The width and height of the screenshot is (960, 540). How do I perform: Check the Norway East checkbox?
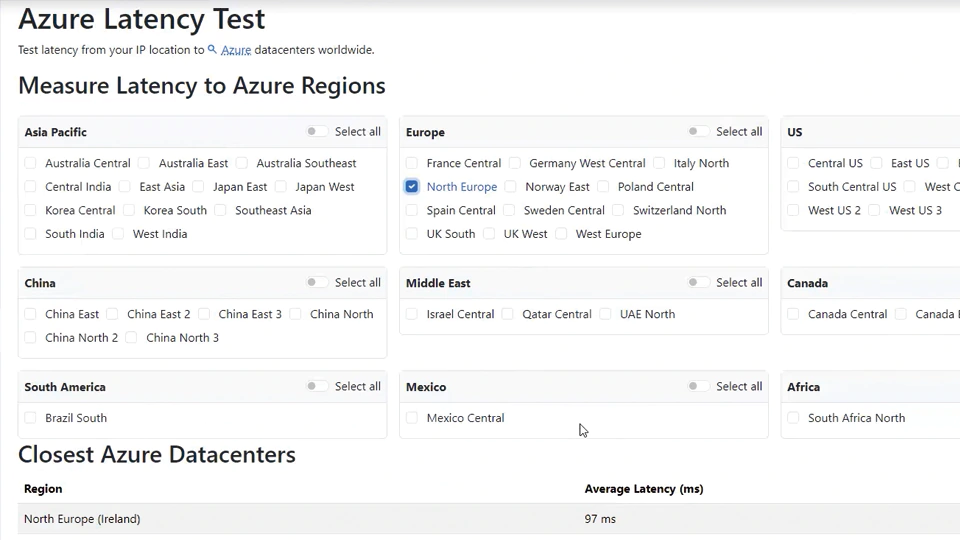pos(511,187)
